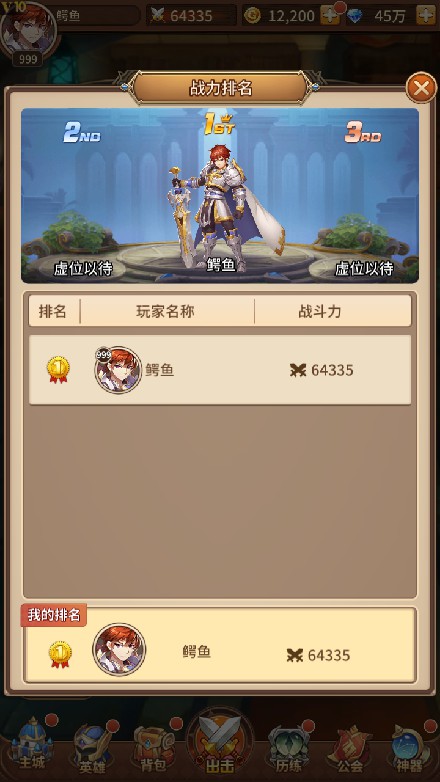Open the 主城 main city icon
The height and width of the screenshot is (782, 440).
tap(32, 744)
